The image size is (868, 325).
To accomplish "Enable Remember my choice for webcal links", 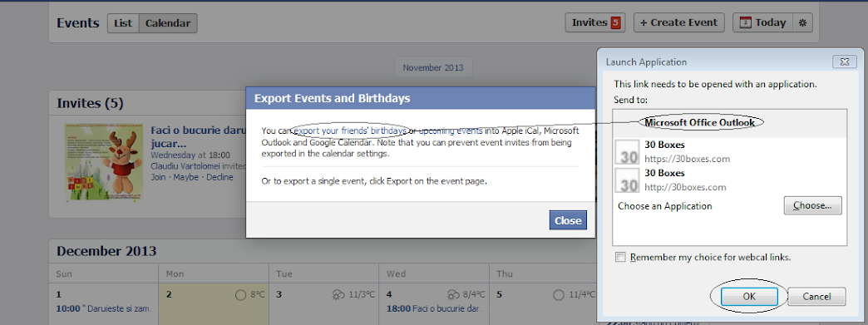I will tap(621, 258).
